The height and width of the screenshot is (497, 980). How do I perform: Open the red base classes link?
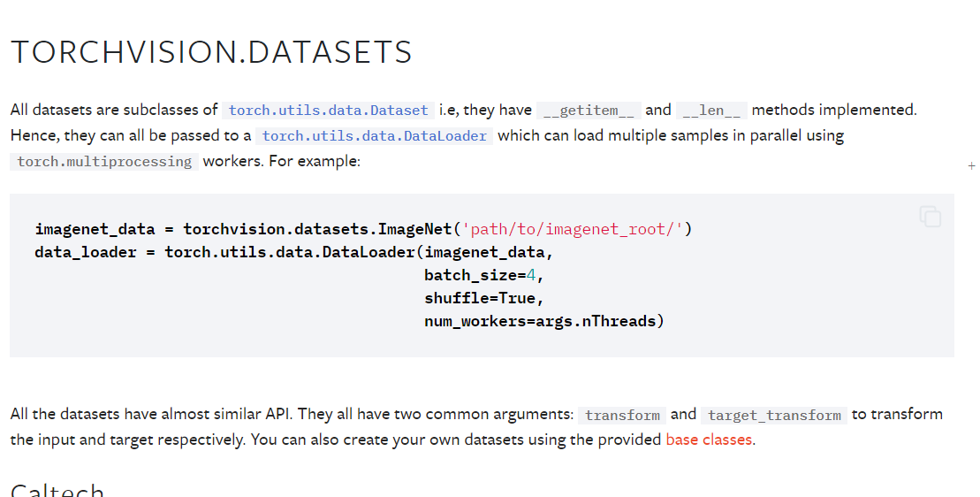click(x=710, y=440)
